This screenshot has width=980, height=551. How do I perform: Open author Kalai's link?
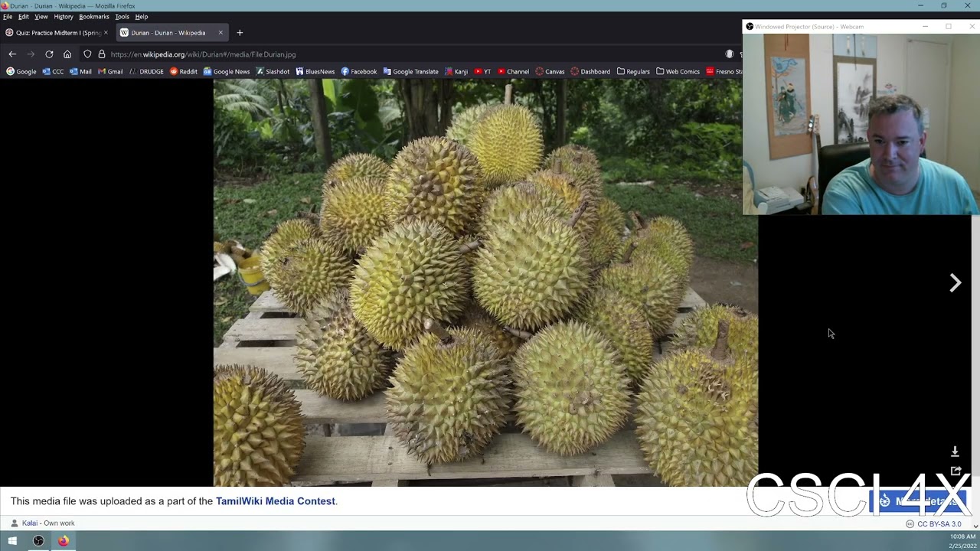(x=30, y=523)
